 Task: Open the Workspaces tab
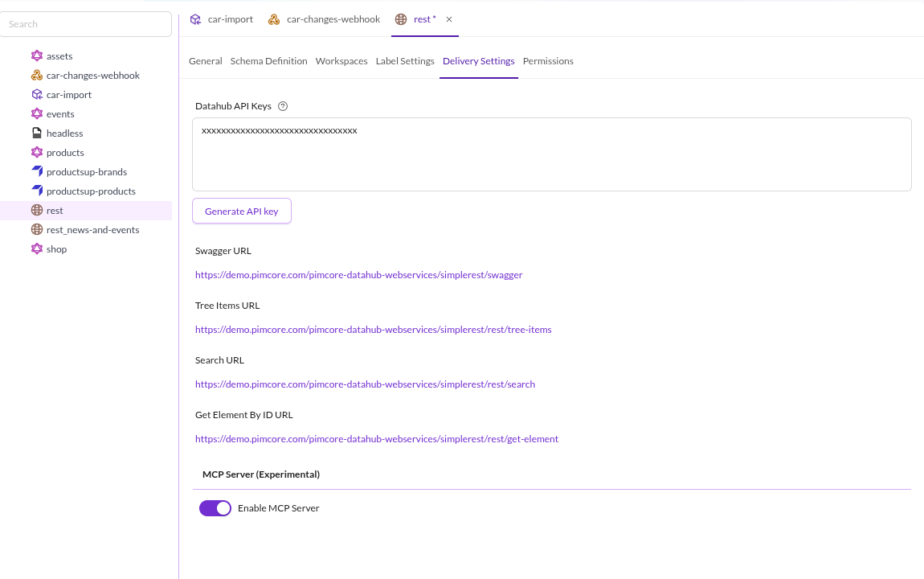341,61
